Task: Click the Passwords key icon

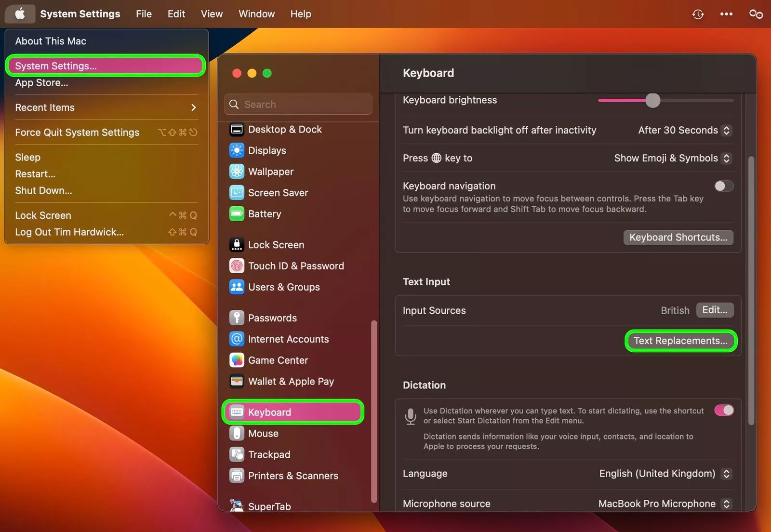Action: point(237,318)
